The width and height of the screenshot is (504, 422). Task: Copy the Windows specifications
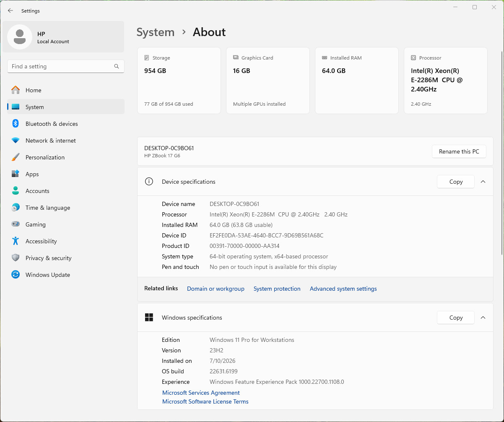pyautogui.click(x=456, y=318)
